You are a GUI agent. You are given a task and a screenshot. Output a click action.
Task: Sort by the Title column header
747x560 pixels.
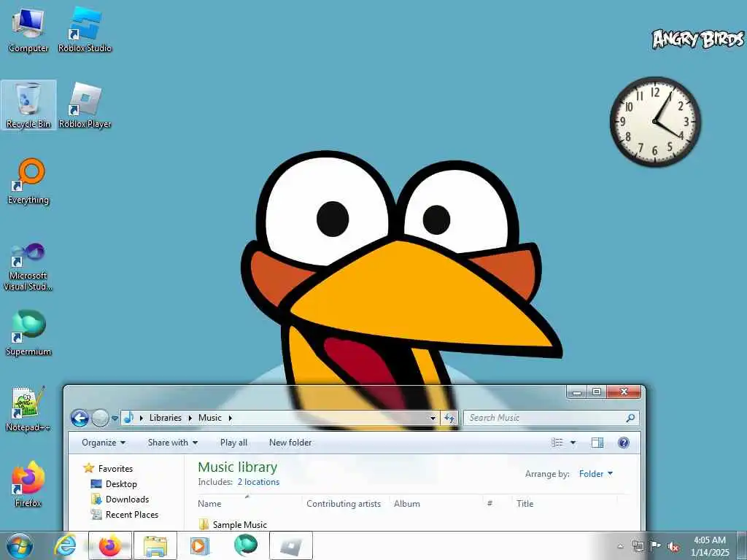click(565, 503)
